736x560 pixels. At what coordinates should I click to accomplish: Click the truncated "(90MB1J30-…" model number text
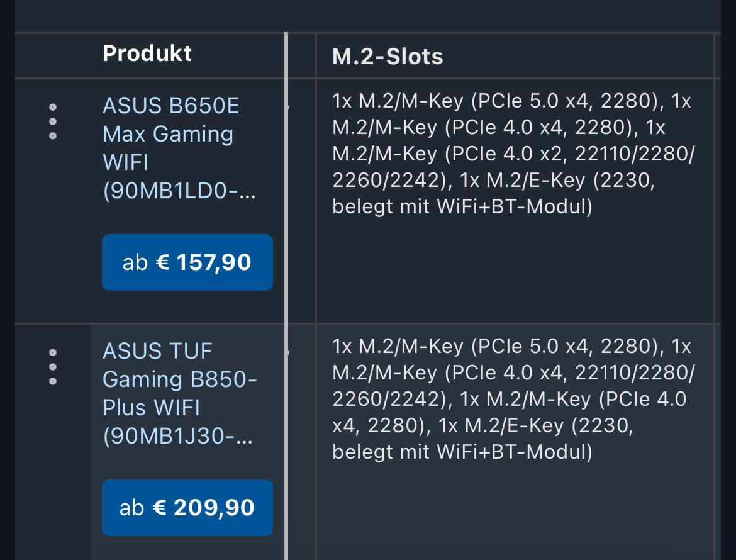tap(177, 436)
